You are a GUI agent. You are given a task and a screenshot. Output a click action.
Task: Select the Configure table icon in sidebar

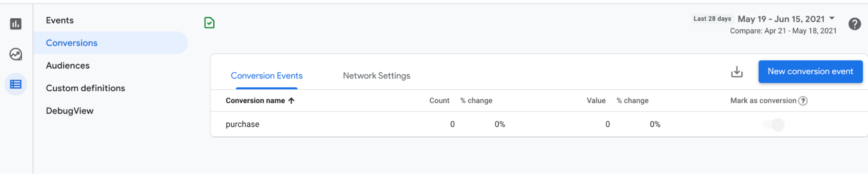16,84
